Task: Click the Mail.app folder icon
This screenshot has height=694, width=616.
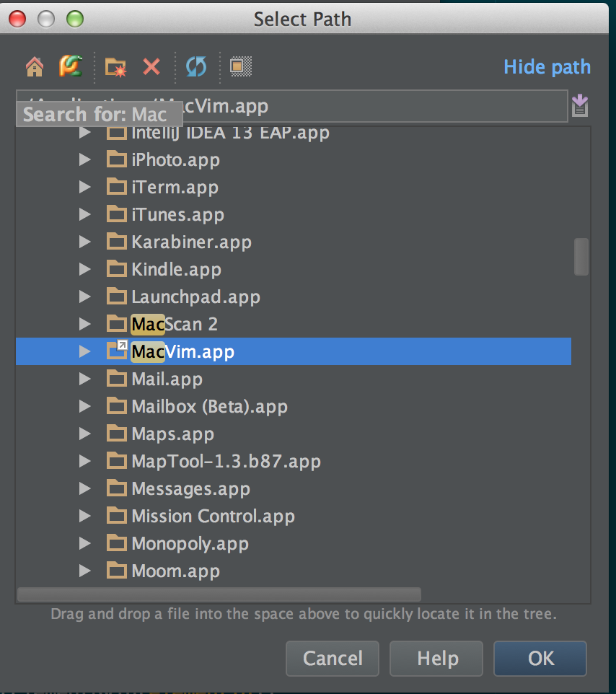Action: [x=117, y=379]
